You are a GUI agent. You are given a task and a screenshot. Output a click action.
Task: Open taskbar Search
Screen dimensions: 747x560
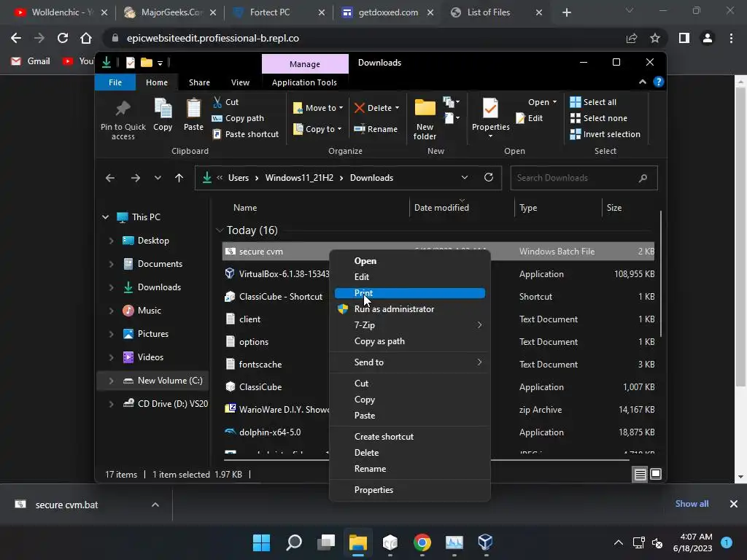[x=294, y=542]
